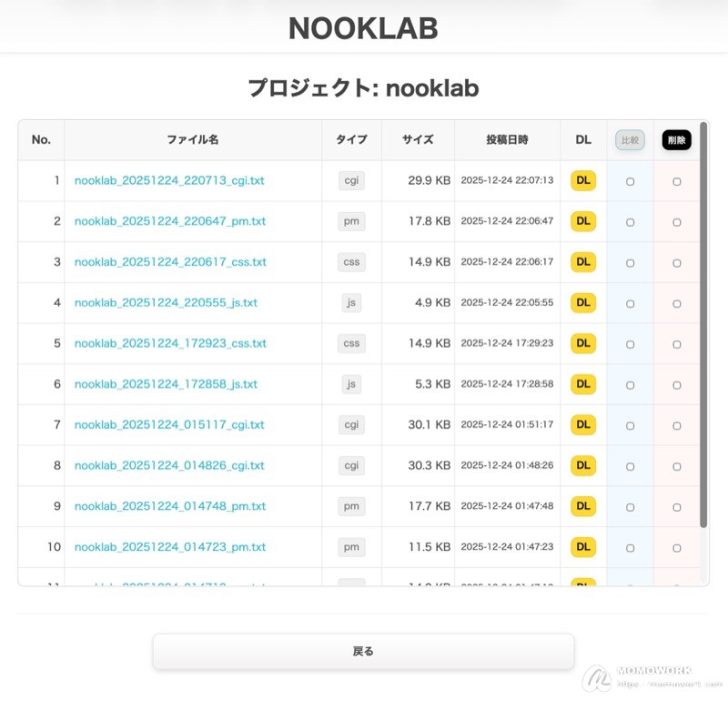Toggle compare checkbox for row 6 js file
Image resolution: width=728 pixels, height=701 pixels.
click(630, 385)
